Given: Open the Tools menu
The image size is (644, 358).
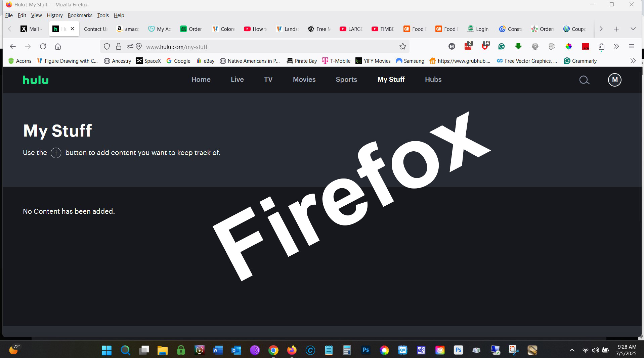Looking at the screenshot, I should [x=103, y=15].
